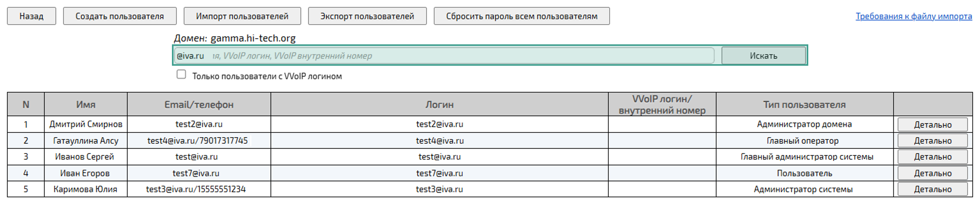Click the Назад button
This screenshot has height=203, width=980.
pos(32,16)
